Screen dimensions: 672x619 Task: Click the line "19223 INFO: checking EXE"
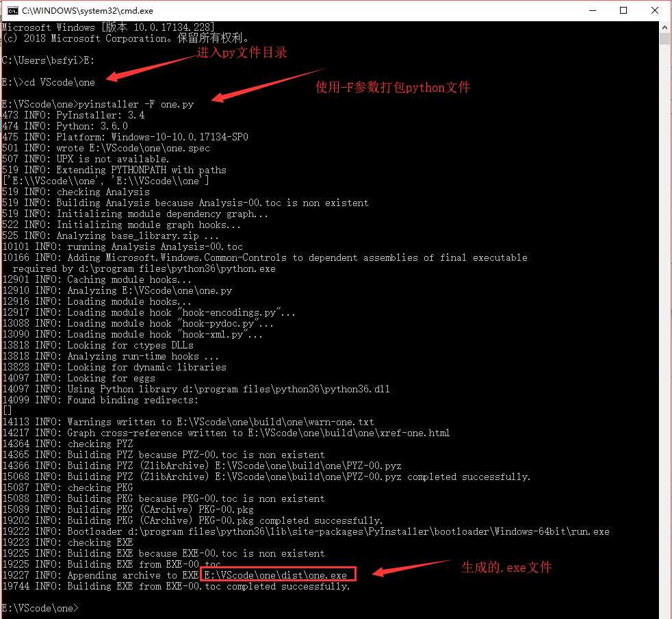tap(67, 542)
